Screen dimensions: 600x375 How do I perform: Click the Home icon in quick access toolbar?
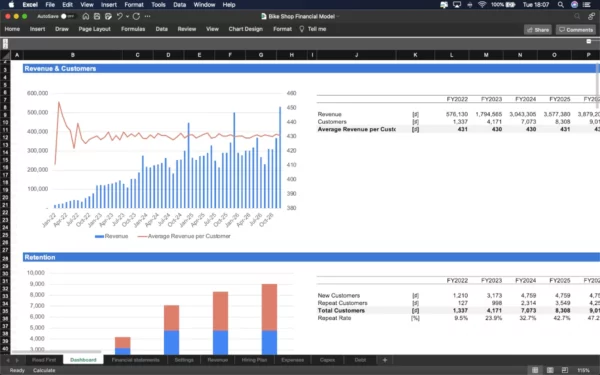86,16
